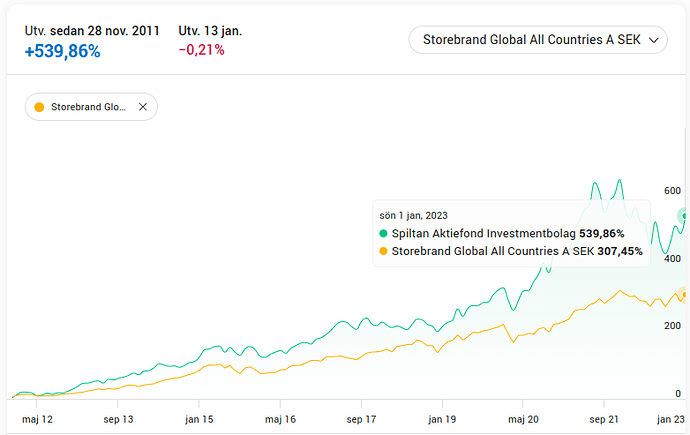Viewport: 690px width, 435px height.
Task: Click the 'sep 17' x-axis label
Action: click(x=361, y=419)
